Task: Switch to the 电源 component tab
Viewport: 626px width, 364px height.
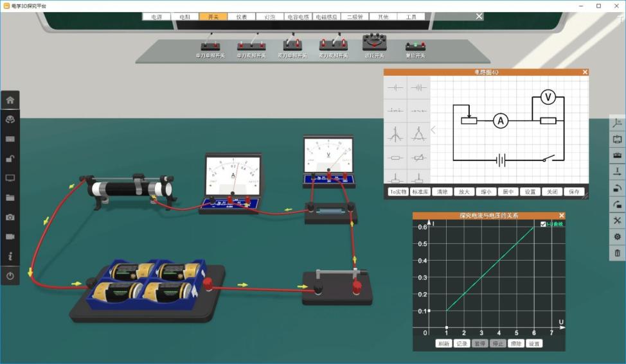Action: click(156, 17)
